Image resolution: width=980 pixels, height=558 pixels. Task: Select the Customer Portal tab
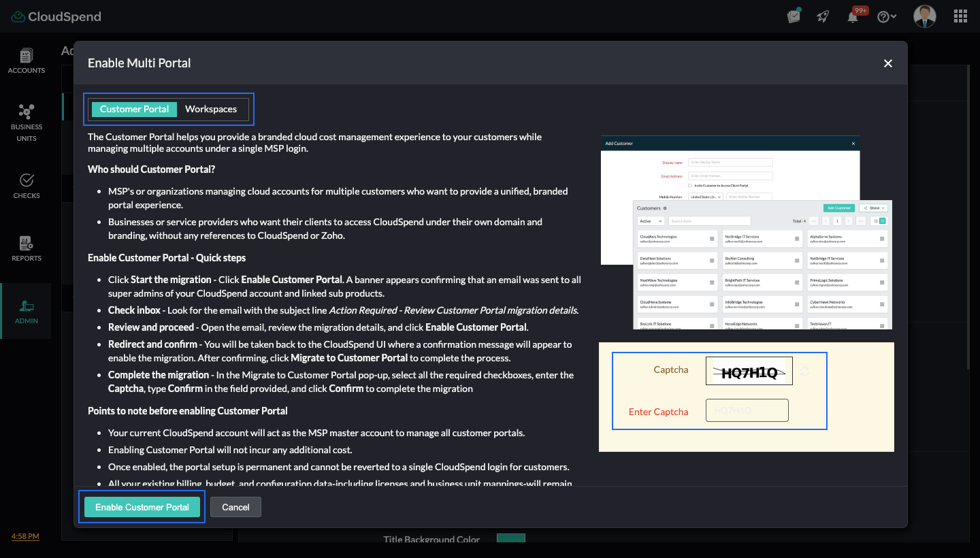133,109
